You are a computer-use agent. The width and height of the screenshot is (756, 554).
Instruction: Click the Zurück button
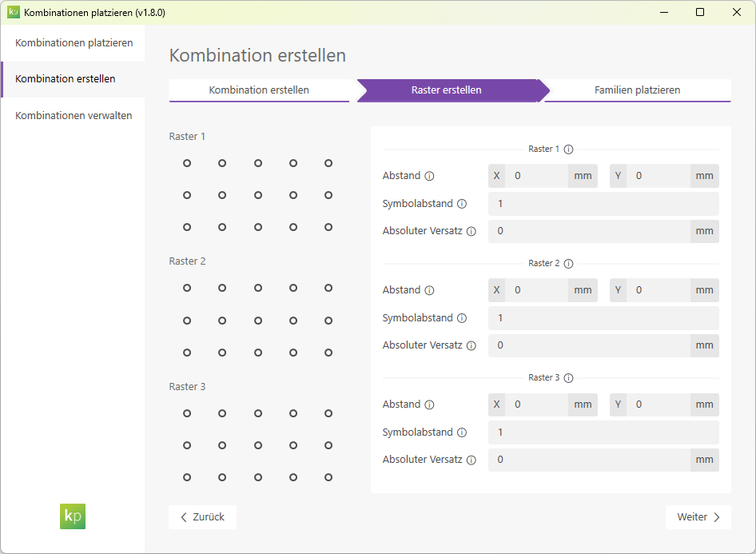202,517
